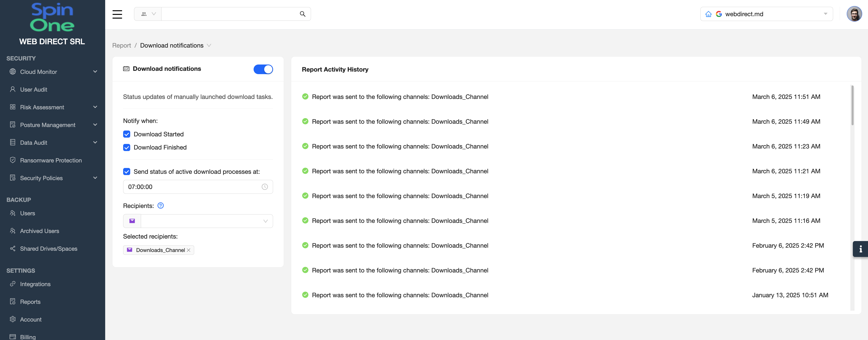Viewport: 868px width, 340px height.
Task: Click the clock icon in time field
Action: [264, 187]
